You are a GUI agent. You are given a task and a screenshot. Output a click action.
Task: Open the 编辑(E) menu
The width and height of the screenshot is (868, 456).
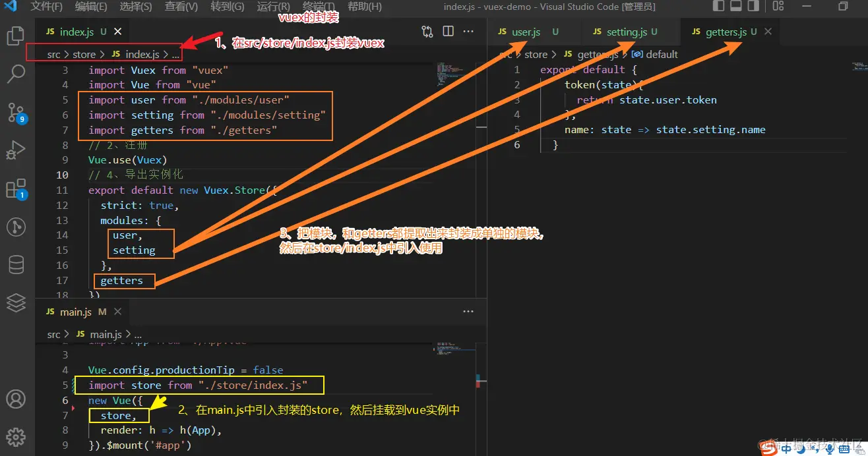coord(91,7)
